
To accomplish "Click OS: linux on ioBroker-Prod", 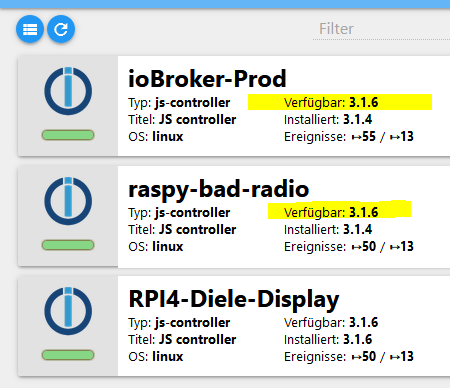I will click(x=156, y=136).
